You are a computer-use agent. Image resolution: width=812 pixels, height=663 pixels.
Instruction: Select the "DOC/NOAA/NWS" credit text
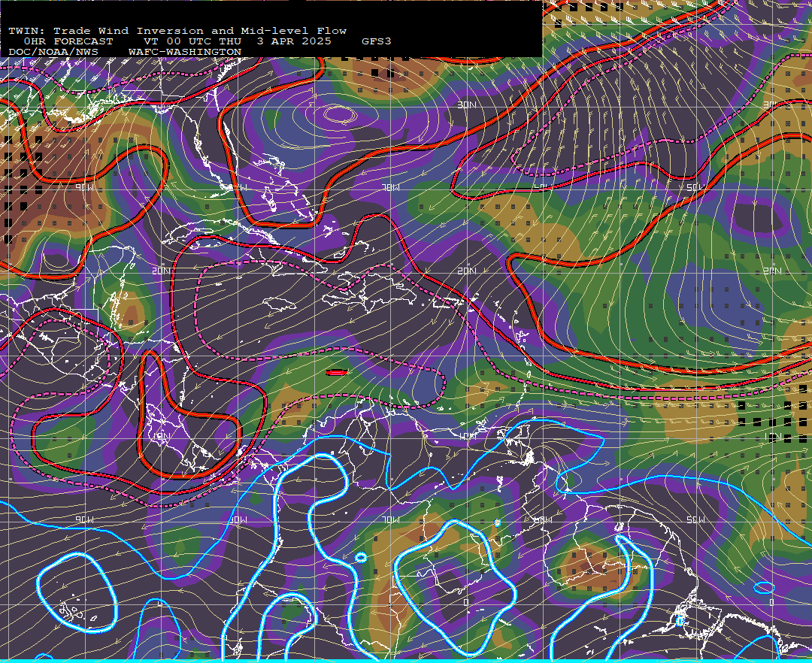pyautogui.click(x=53, y=53)
